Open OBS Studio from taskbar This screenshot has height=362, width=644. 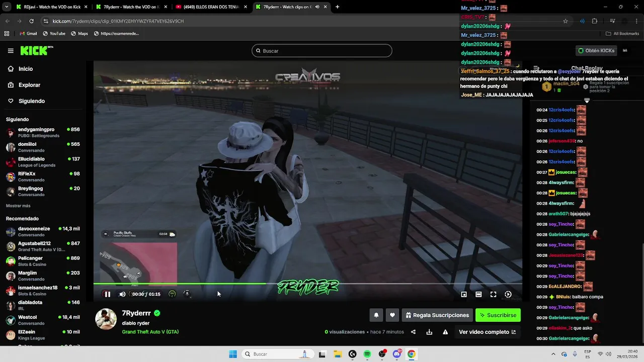(x=382, y=354)
